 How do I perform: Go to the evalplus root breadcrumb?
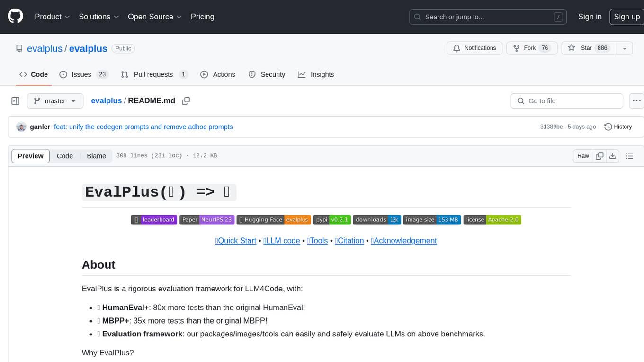click(x=107, y=101)
